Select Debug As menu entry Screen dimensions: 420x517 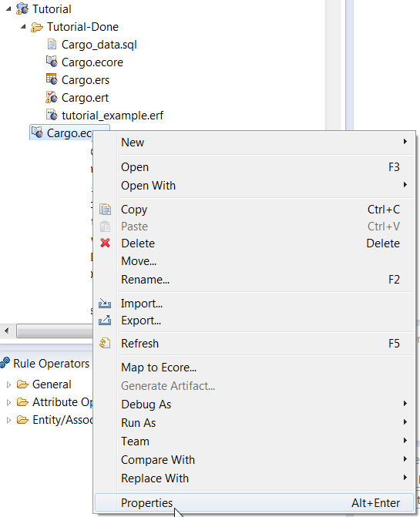254,405
